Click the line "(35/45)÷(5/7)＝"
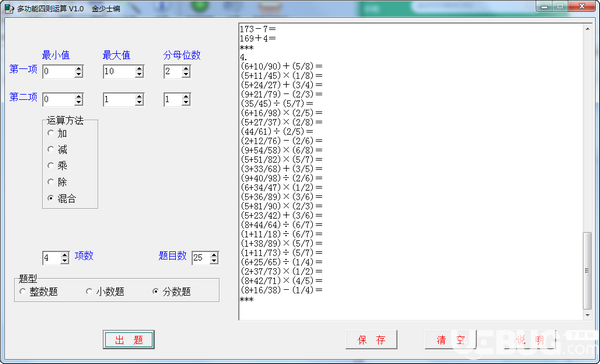The width and height of the screenshot is (600, 364). pyautogui.click(x=277, y=103)
